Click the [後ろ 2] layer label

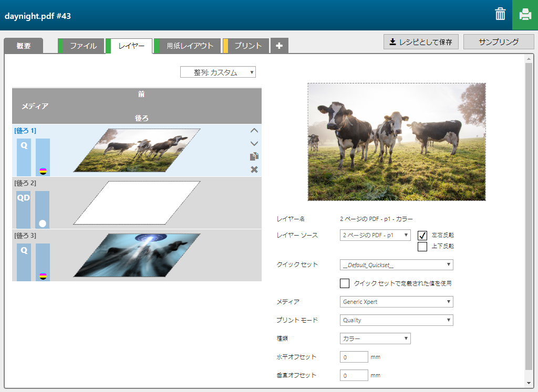pos(25,183)
